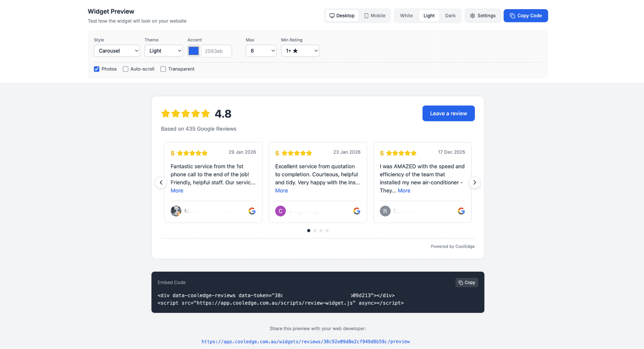
Task: Copy the embed code snippet
Action: click(x=466, y=283)
